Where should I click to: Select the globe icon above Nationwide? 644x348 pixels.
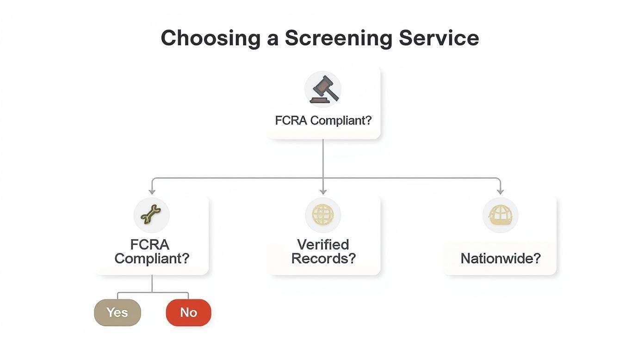tap(500, 215)
